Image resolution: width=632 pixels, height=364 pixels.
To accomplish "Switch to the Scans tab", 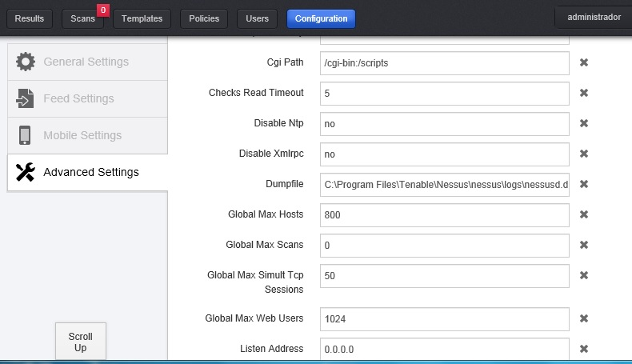I will pos(82,18).
